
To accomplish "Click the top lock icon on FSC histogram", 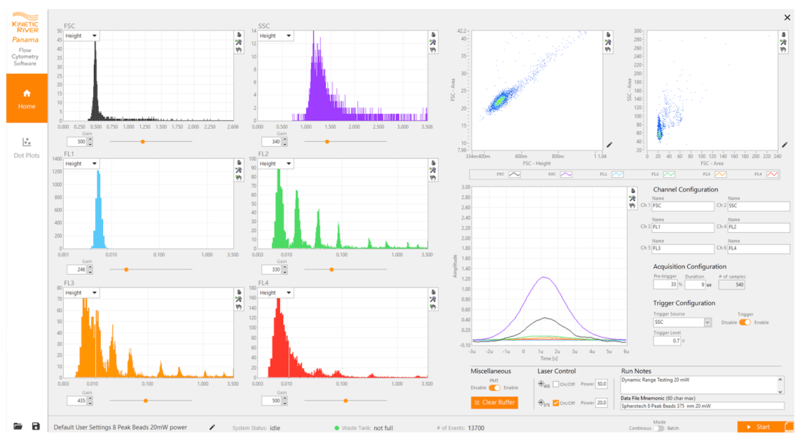I will [x=238, y=35].
